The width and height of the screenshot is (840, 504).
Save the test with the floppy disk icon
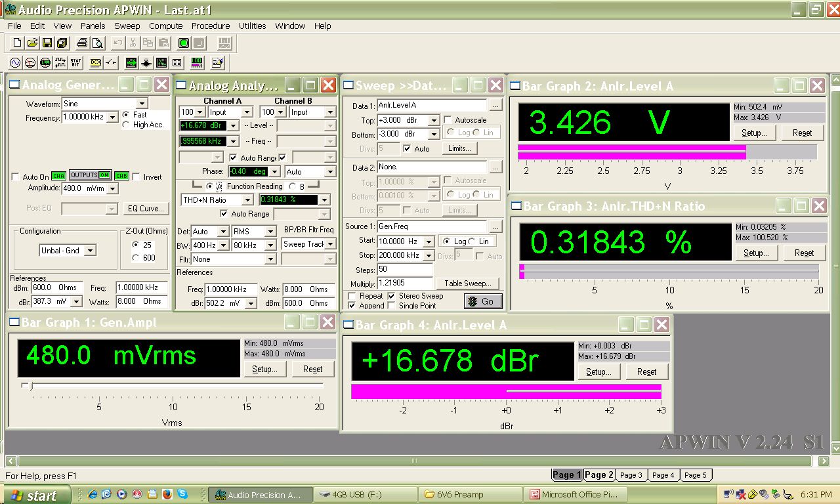47,43
